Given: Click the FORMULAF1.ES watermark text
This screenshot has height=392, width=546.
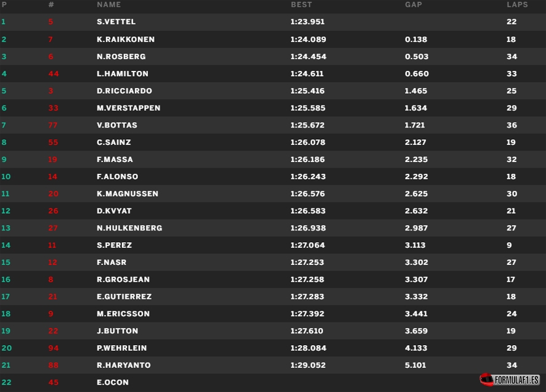Looking at the screenshot, I should (517, 380).
